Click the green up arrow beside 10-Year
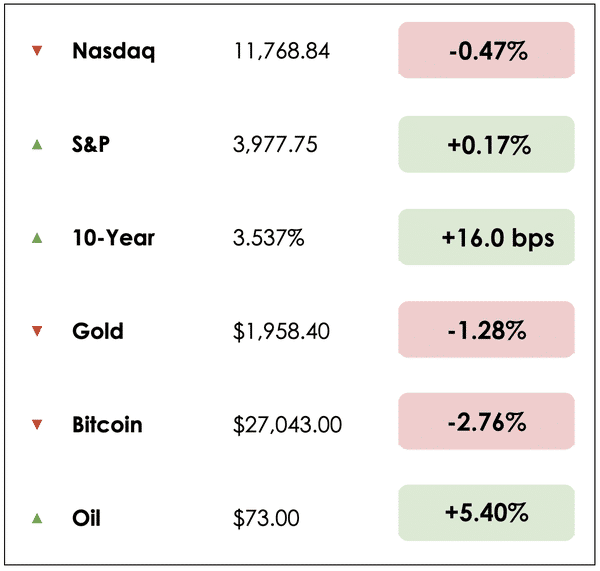Image resolution: width=600 pixels, height=571 pixels. click(x=37, y=238)
